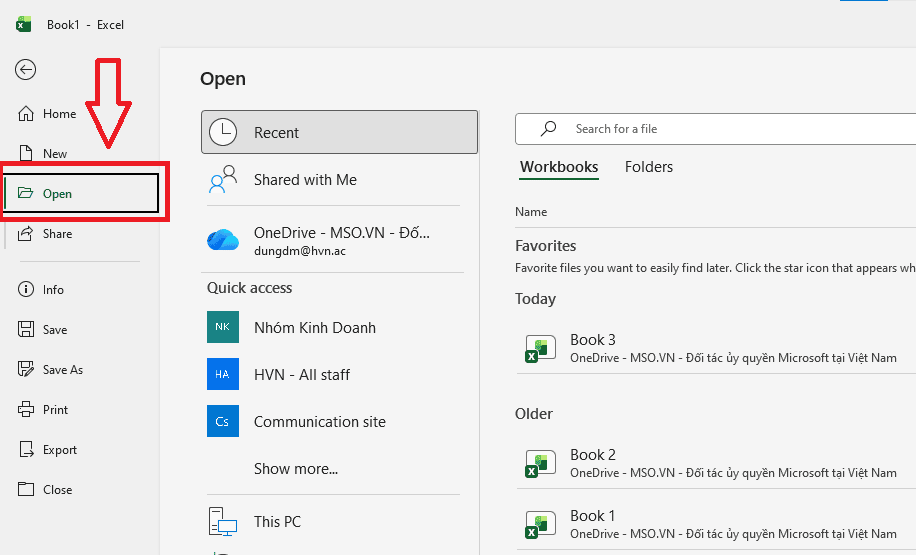
Task: Click the info circle icon
Action: (x=26, y=289)
